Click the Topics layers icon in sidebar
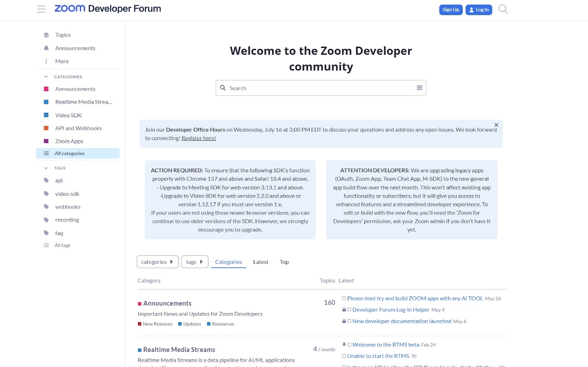 click(46, 35)
